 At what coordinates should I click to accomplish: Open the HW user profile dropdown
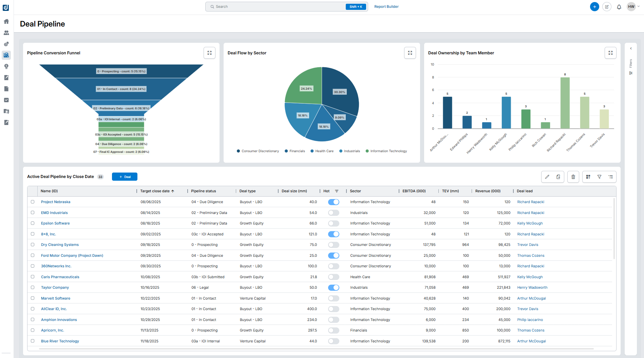coord(633,7)
